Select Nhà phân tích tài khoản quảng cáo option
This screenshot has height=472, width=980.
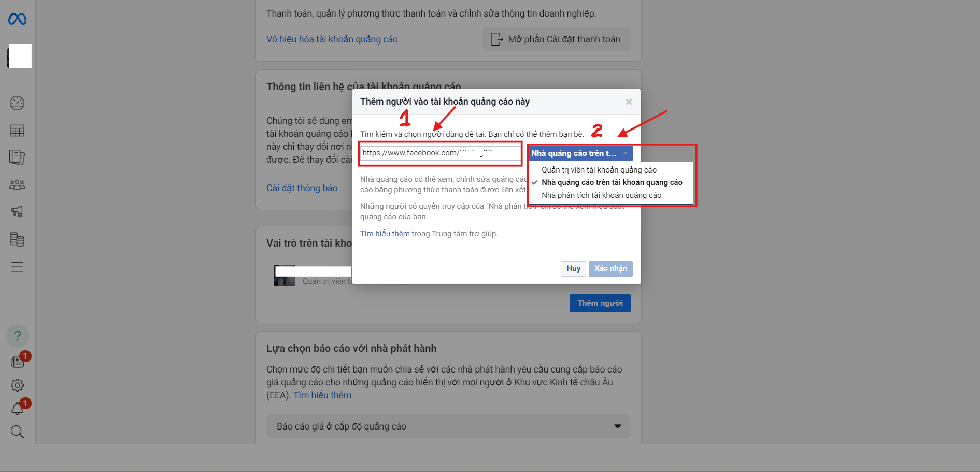pyautogui.click(x=601, y=195)
